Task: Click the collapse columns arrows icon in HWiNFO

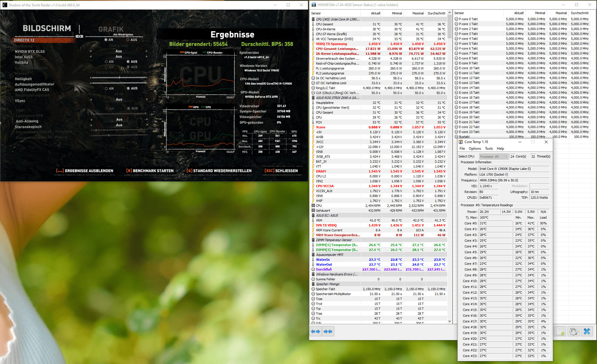Action: point(328,331)
